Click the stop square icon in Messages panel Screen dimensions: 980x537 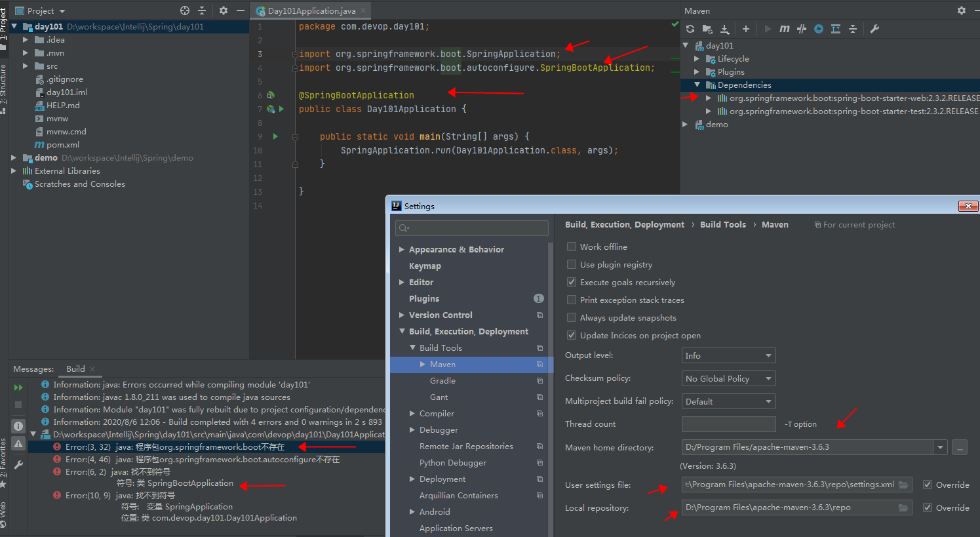18,405
